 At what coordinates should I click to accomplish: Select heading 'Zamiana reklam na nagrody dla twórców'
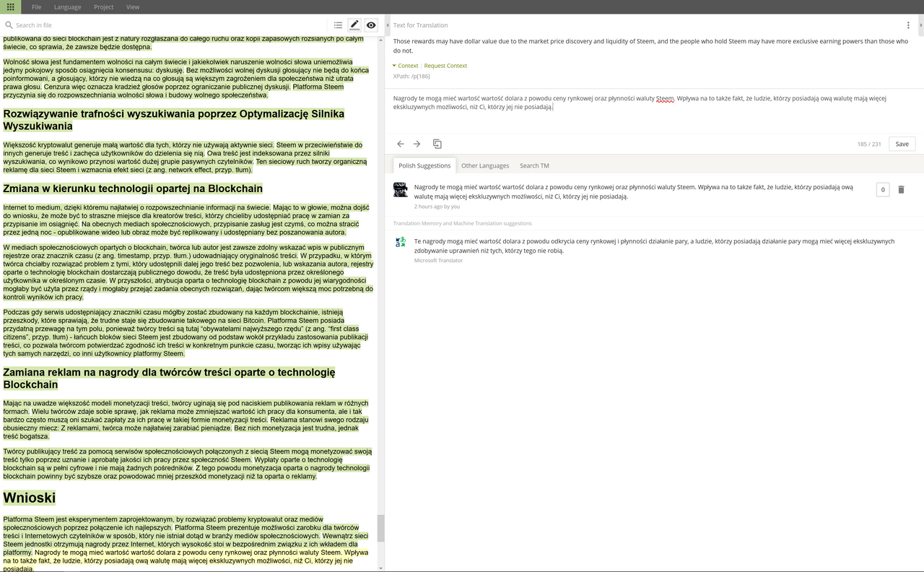click(x=169, y=378)
